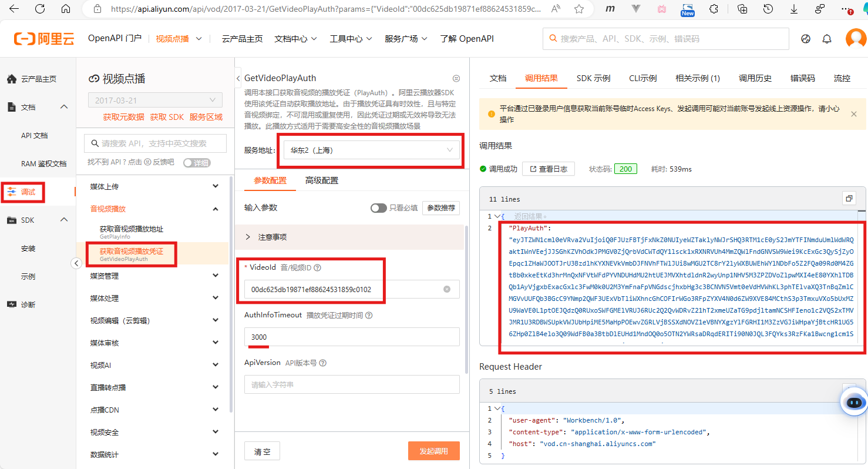
Task: Open browser extensions puzzle icon
Action: (x=714, y=9)
